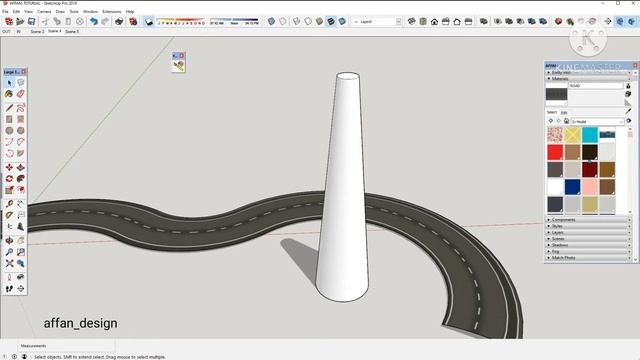Screen dimensions: 640x360
Task: Open the Extensions menu
Action: 111,11
